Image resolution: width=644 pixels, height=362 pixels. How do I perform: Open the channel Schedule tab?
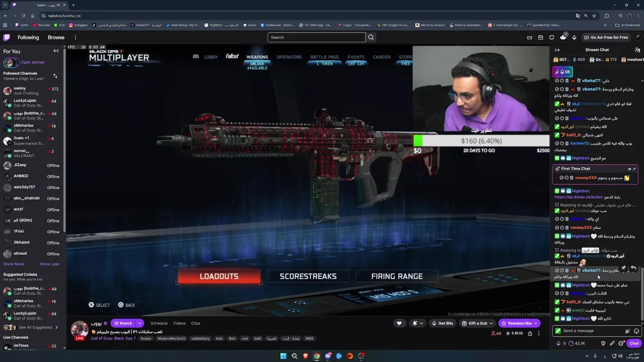159,323
